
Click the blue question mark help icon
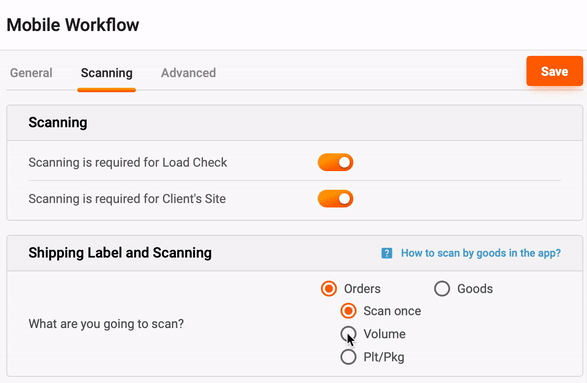386,253
